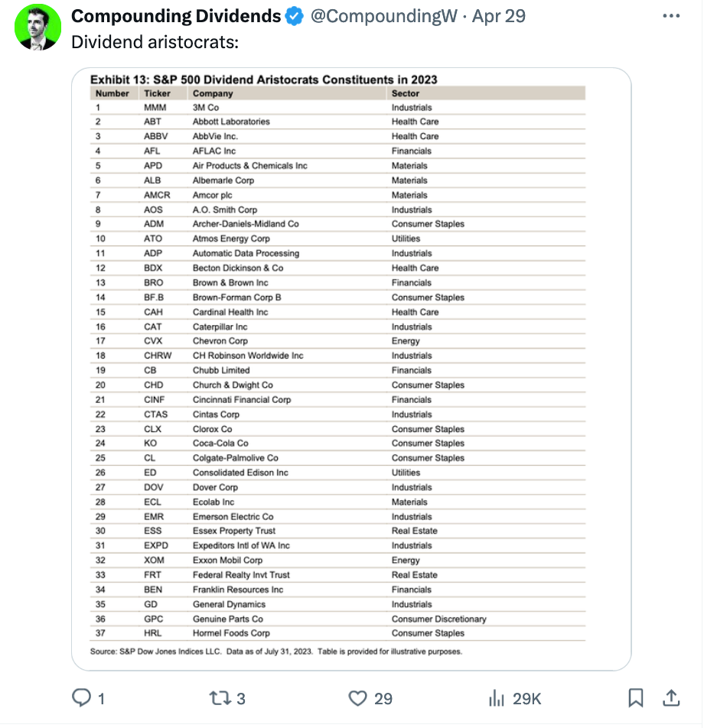Click the 'Dividend aristocrats:' tweet text

(x=155, y=41)
